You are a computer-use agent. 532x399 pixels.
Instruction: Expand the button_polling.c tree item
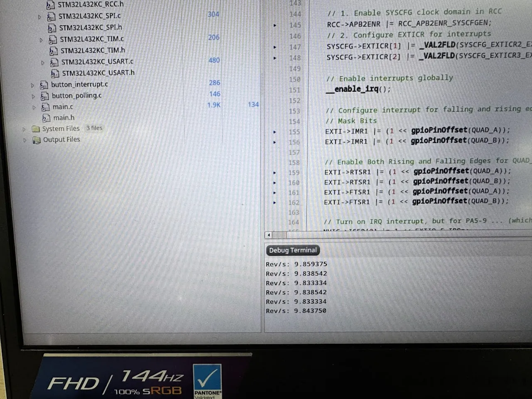pyautogui.click(x=34, y=95)
